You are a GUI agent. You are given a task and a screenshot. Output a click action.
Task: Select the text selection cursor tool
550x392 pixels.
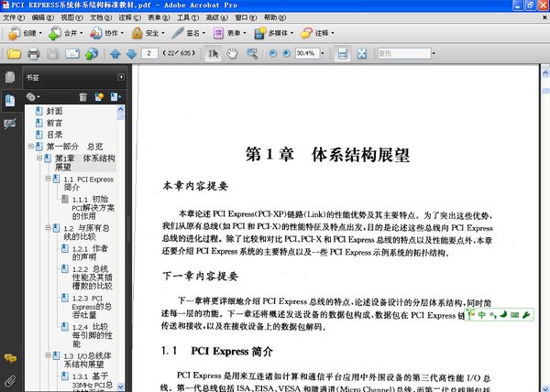pyautogui.click(x=213, y=54)
